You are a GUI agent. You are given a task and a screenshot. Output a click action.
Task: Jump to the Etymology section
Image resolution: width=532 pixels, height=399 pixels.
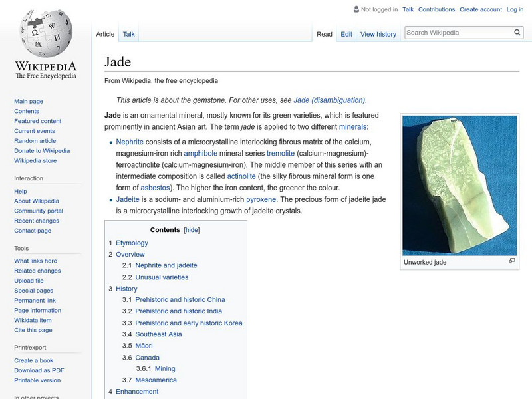132,243
